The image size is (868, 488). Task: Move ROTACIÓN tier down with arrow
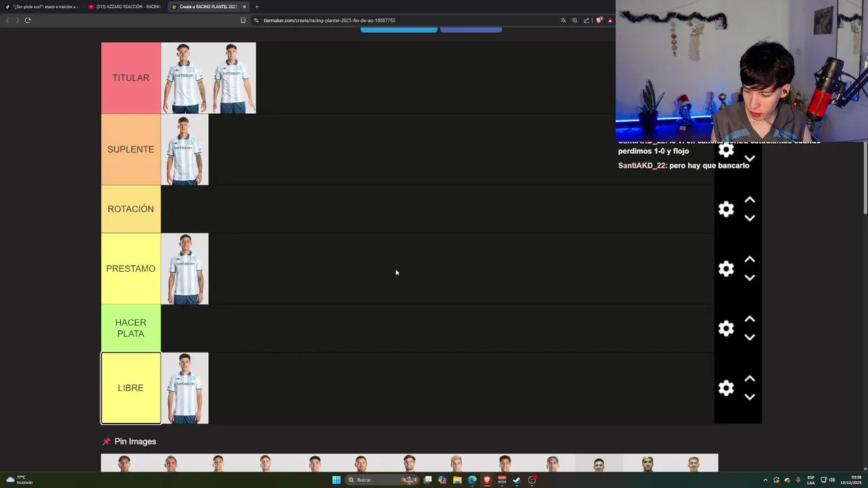coord(749,218)
